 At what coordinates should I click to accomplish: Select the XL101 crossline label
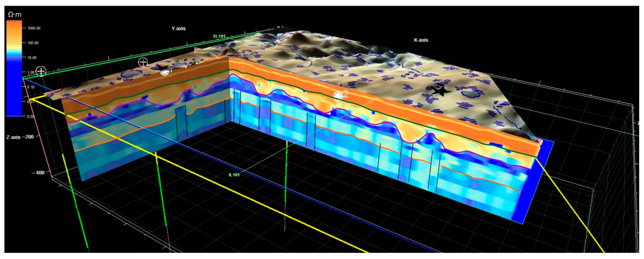(219, 36)
